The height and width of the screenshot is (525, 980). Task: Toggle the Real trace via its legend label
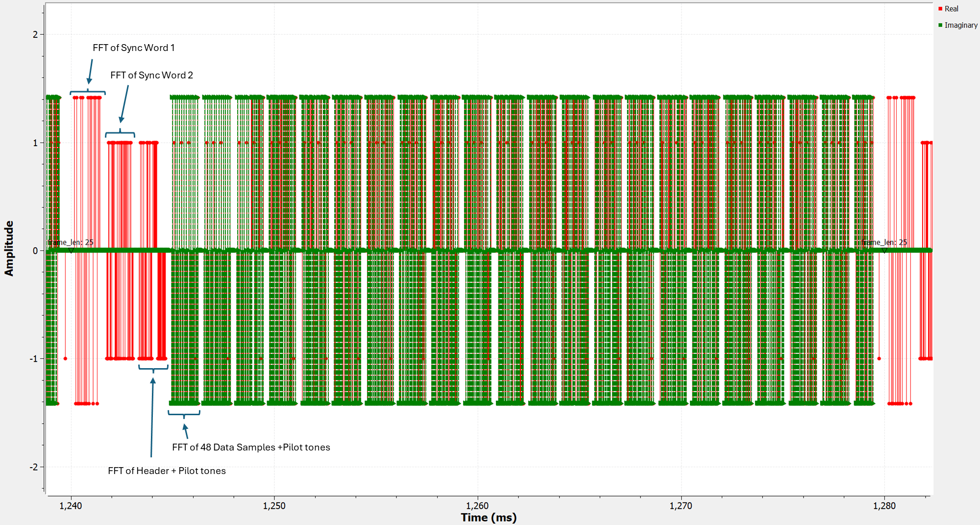pyautogui.click(x=952, y=9)
